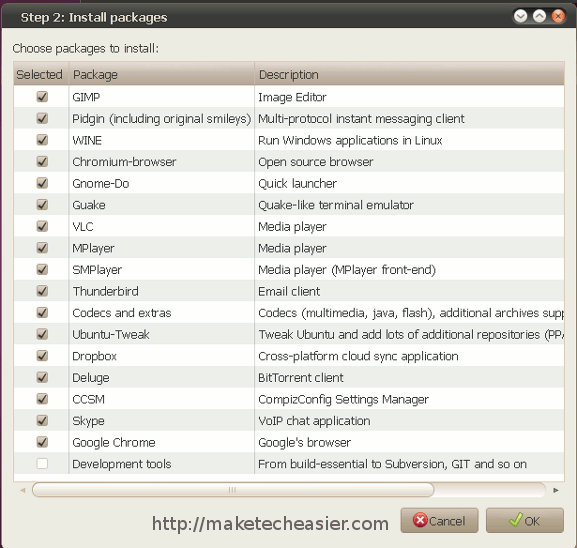Close the Install packages window

[x=558, y=16]
